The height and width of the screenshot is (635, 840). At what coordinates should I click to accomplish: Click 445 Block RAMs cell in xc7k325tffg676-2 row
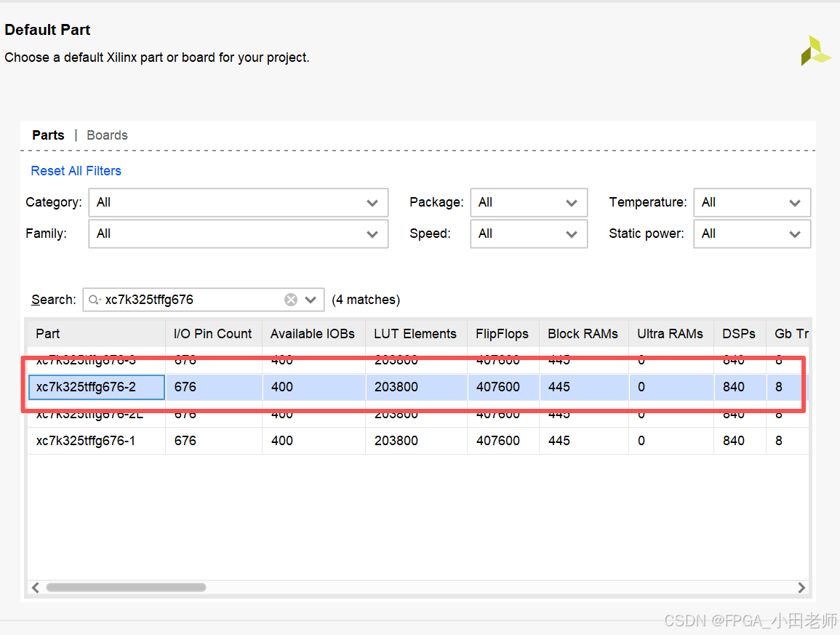point(584,387)
